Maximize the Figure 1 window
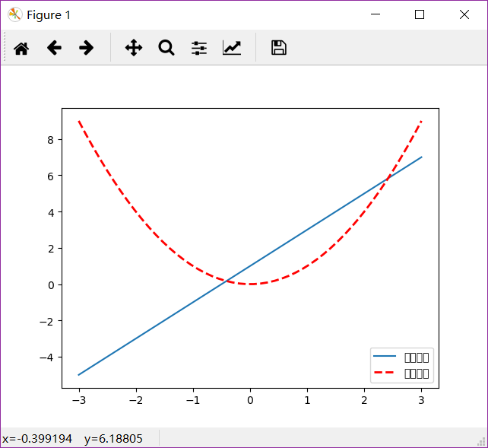Screen dimensions: 488x448 point(420,14)
